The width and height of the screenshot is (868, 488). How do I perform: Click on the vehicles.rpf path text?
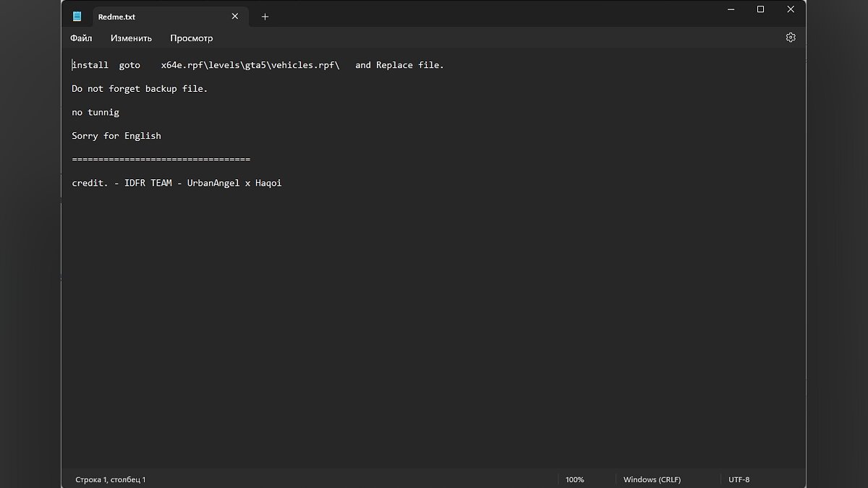pyautogui.click(x=304, y=65)
